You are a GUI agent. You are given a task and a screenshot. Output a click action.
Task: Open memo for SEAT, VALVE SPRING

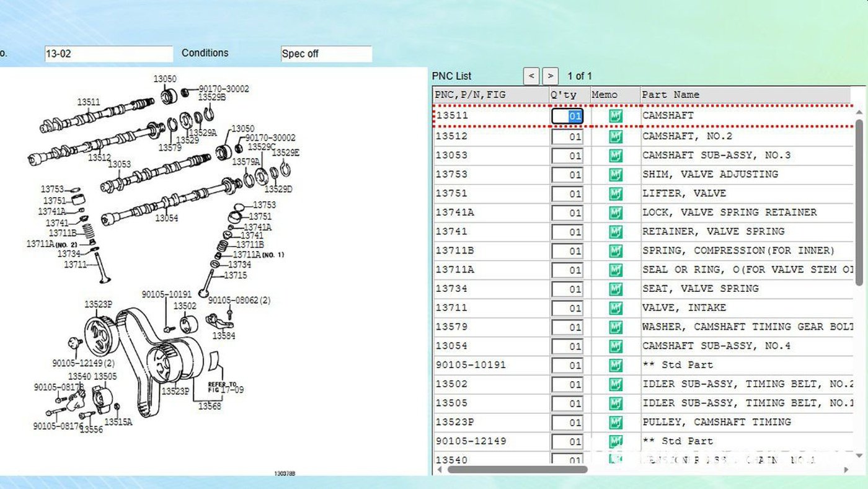[x=615, y=289]
